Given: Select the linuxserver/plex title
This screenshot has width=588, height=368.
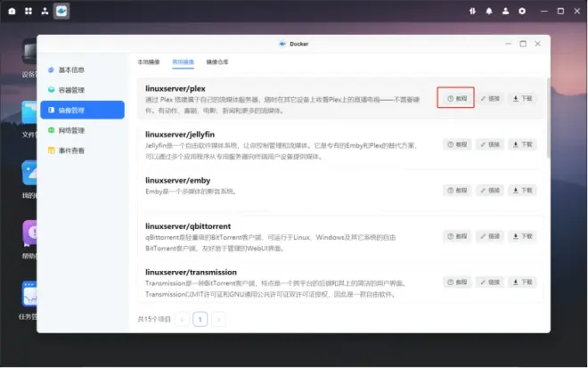Looking at the screenshot, I should click(176, 89).
